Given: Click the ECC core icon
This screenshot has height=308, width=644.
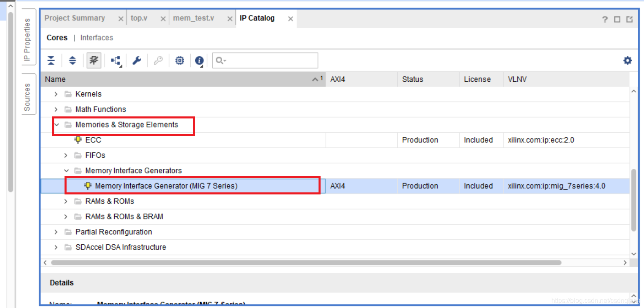Looking at the screenshot, I should tap(78, 140).
